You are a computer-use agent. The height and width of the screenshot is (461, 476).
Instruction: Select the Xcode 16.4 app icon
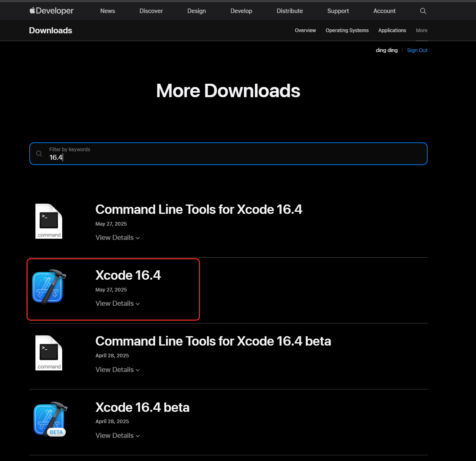click(49, 287)
